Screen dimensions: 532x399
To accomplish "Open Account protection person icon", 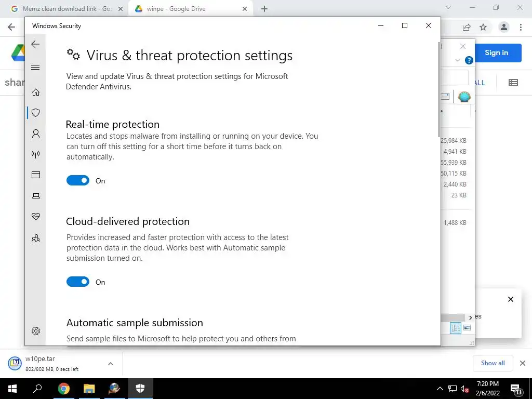I will click(36, 134).
